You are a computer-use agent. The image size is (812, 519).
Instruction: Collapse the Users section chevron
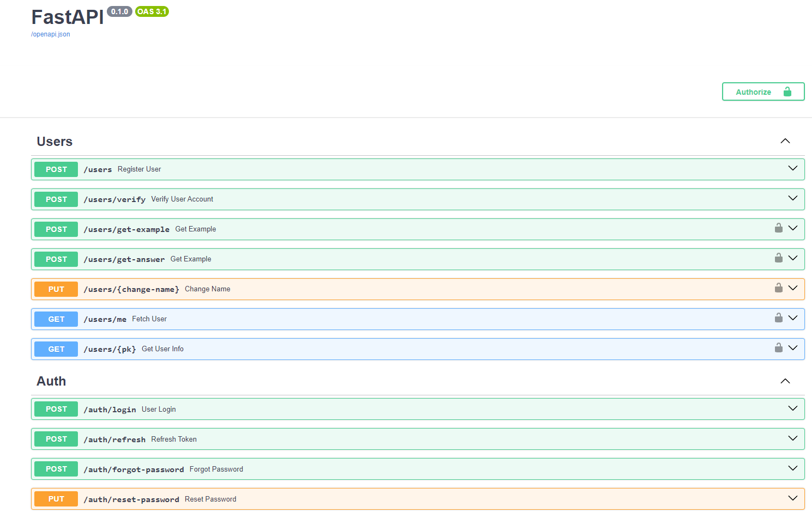click(x=785, y=141)
